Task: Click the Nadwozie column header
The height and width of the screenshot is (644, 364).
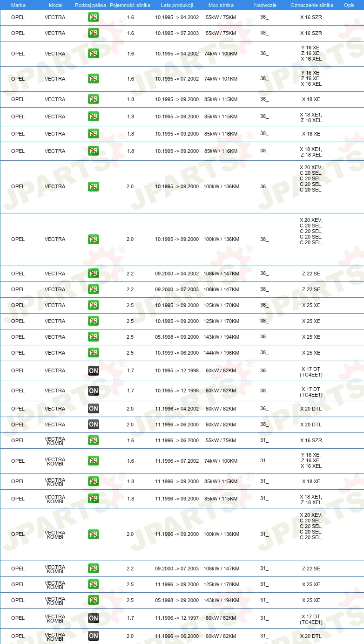Action: point(265,5)
